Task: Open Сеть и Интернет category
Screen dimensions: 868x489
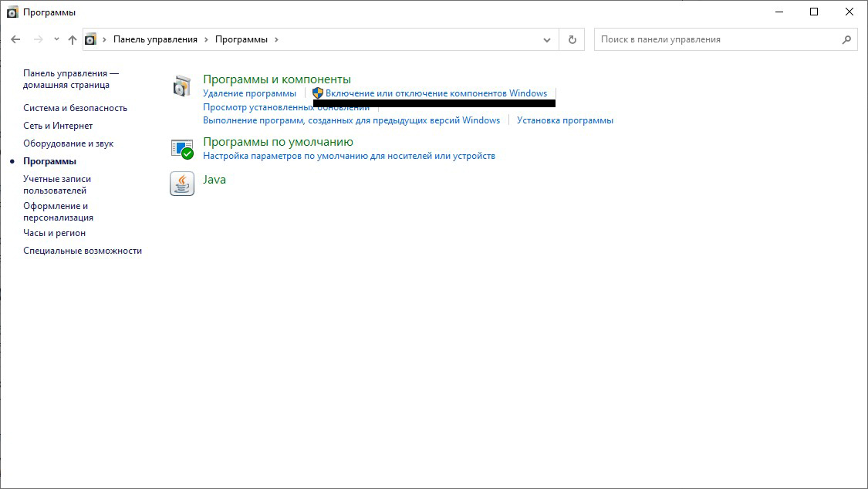Action: tap(58, 126)
